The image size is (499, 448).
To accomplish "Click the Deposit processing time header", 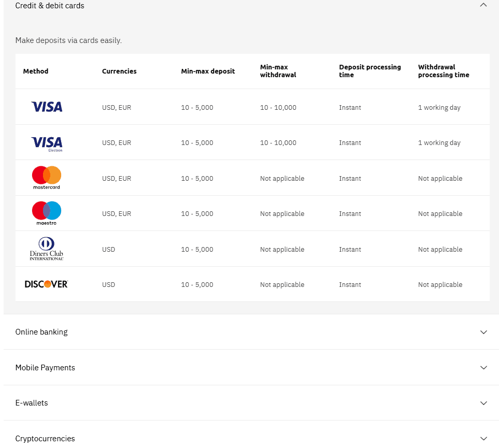I will coord(370,71).
